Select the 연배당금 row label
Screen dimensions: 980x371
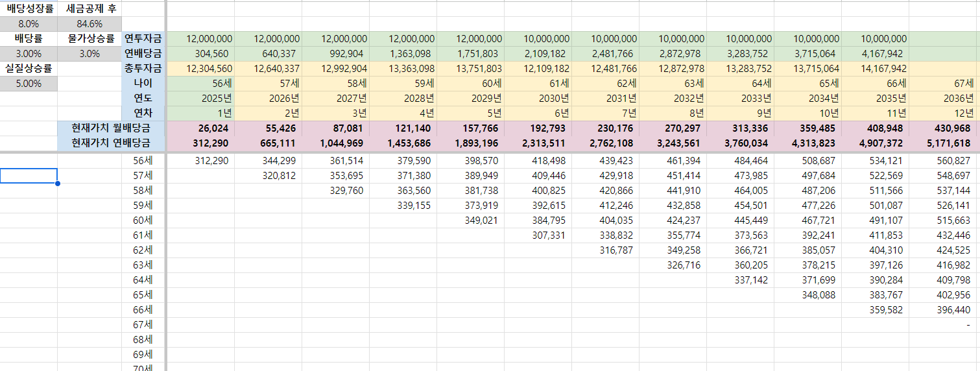point(143,53)
